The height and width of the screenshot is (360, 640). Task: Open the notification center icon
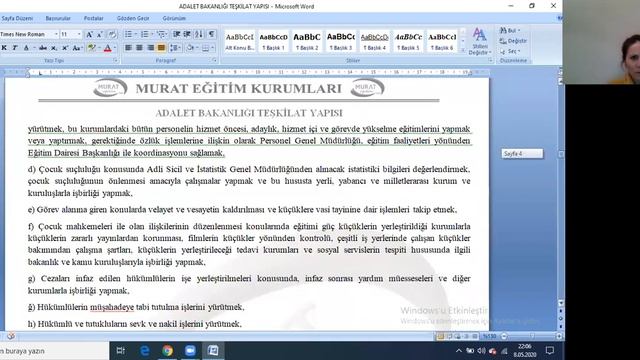click(x=550, y=351)
